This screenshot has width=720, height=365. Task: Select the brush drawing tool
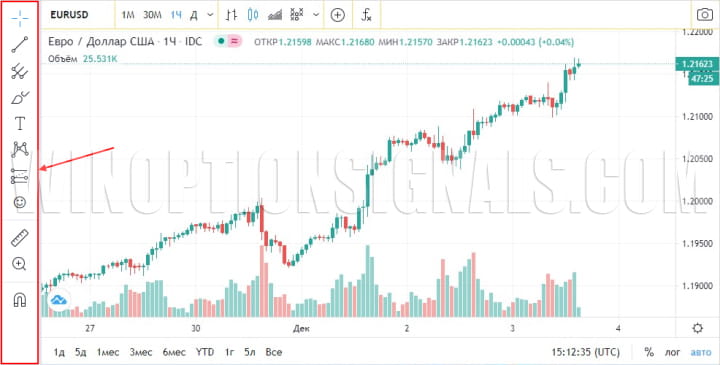pyautogui.click(x=20, y=97)
